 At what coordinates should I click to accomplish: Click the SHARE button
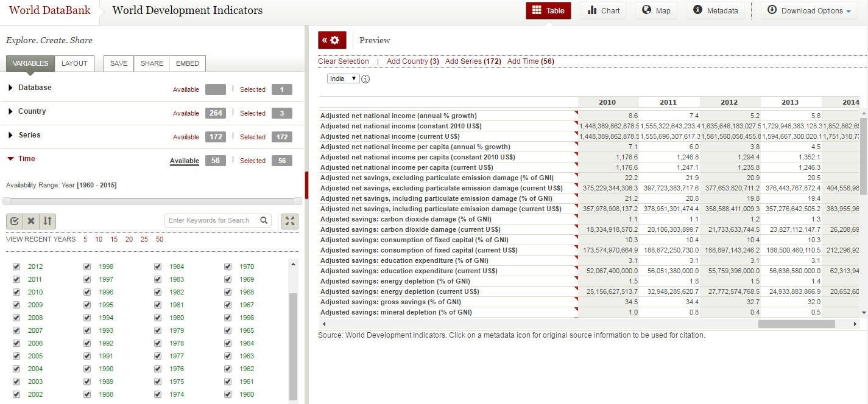point(152,63)
